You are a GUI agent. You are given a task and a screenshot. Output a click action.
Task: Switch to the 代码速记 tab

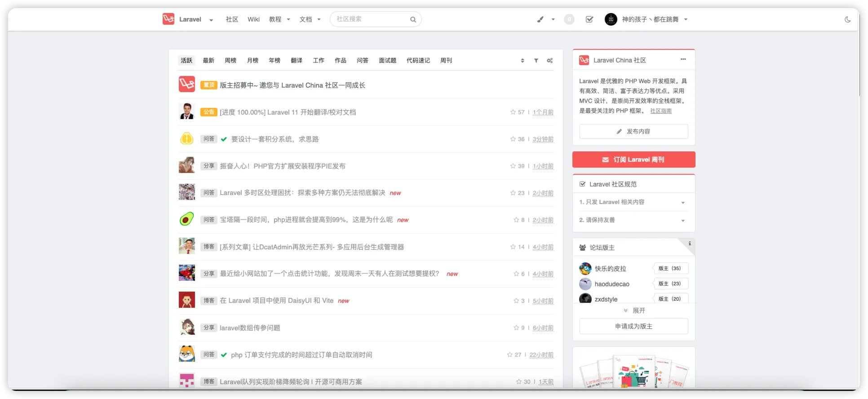(418, 60)
